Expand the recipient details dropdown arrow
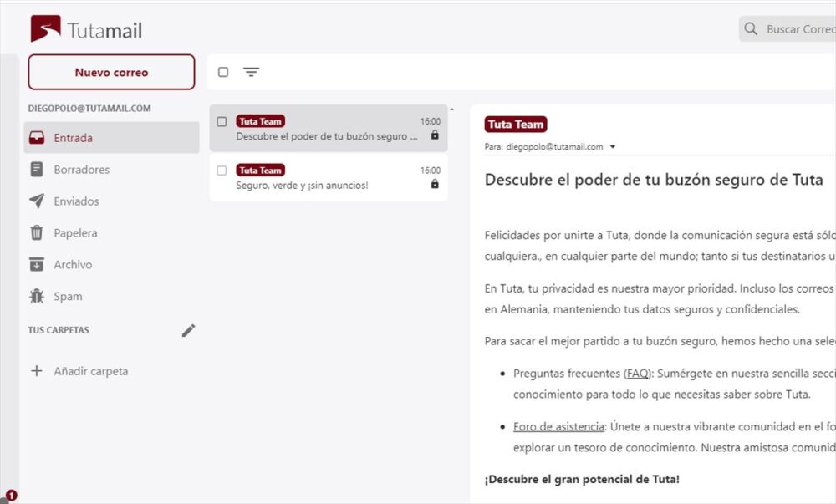This screenshot has width=836, height=504. pyautogui.click(x=613, y=147)
